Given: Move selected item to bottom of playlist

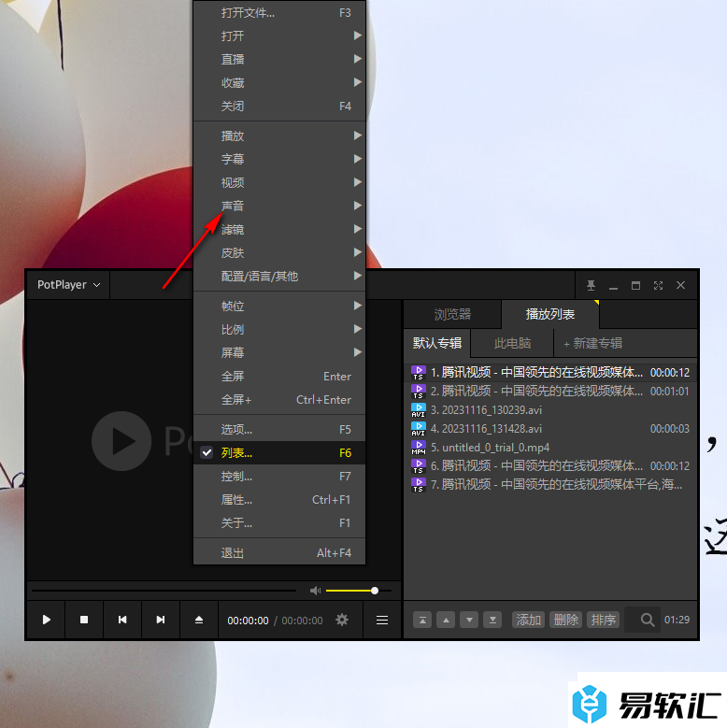Looking at the screenshot, I should tap(492, 620).
